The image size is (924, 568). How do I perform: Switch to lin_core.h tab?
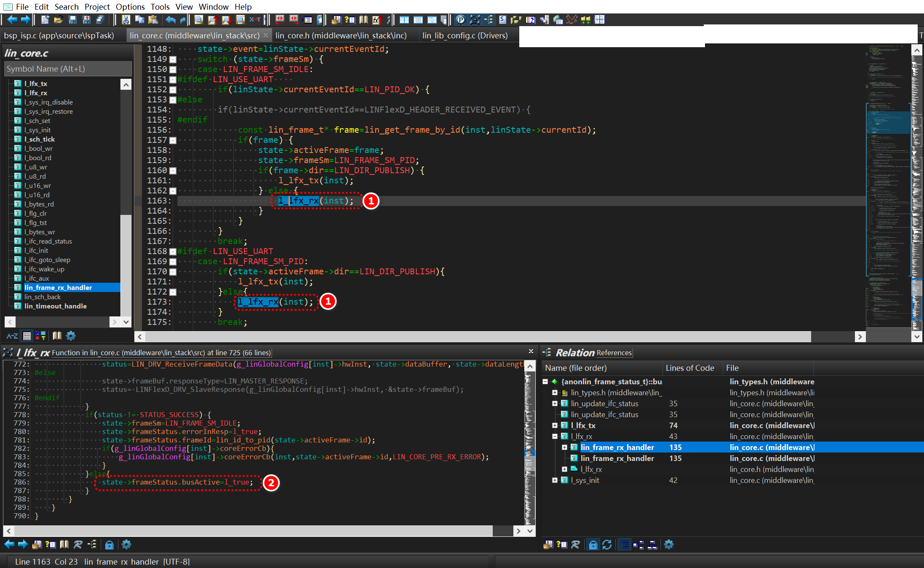coord(341,36)
